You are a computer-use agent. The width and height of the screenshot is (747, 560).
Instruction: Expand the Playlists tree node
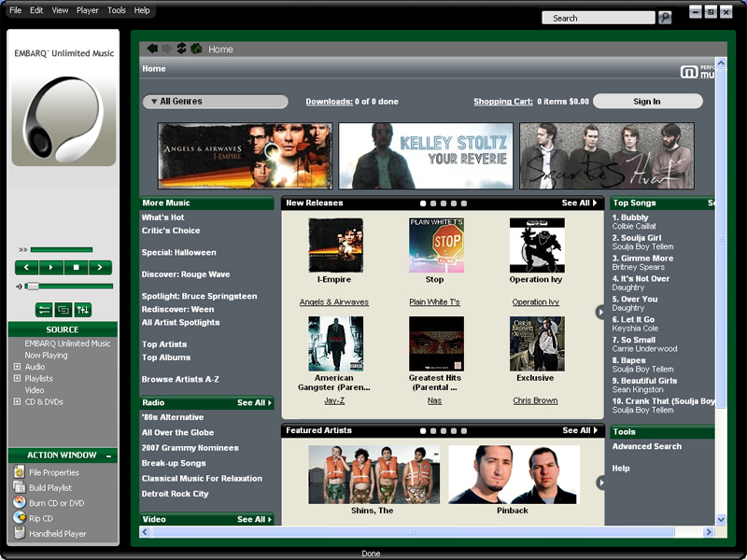(x=17, y=378)
